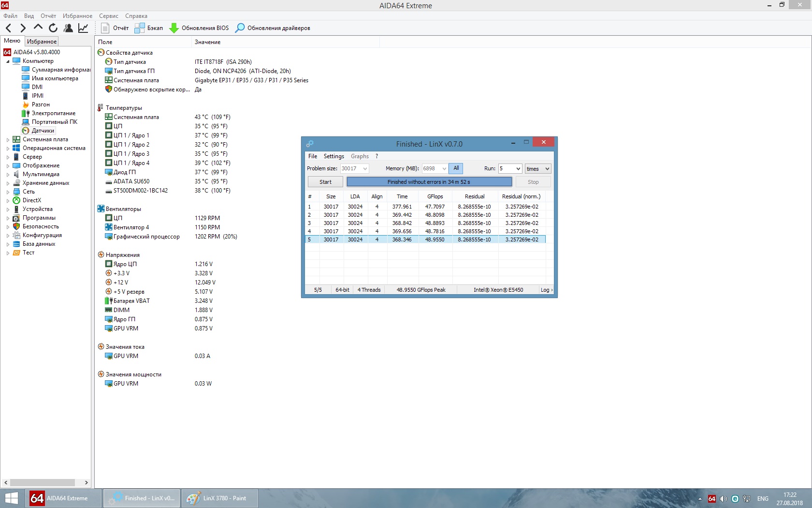The width and height of the screenshot is (812, 508).
Task: Click the sidebar horizontal scrollbar track
Action: pyautogui.click(x=46, y=482)
